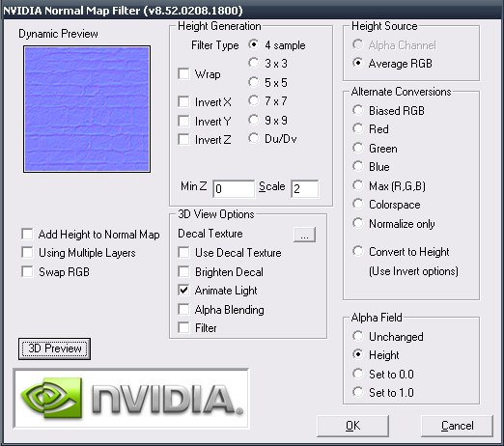Click the 3D Preview button
The height and width of the screenshot is (446, 504).
coord(54,348)
